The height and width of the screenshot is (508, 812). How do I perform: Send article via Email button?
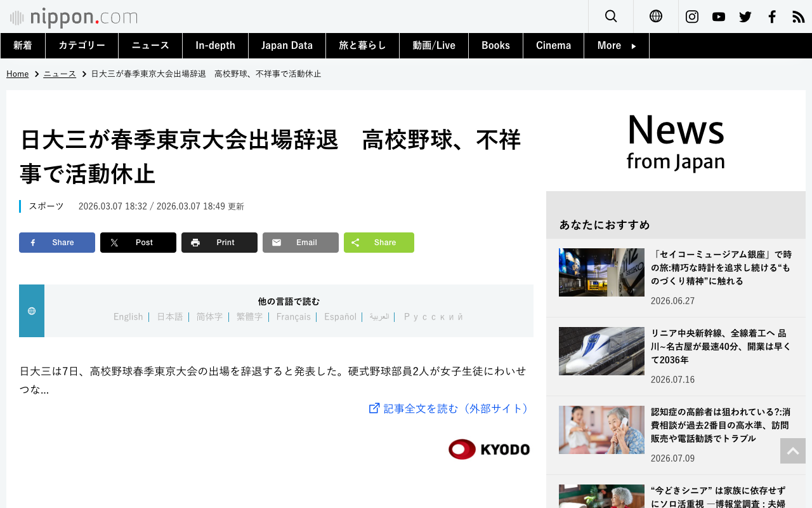[x=301, y=243]
